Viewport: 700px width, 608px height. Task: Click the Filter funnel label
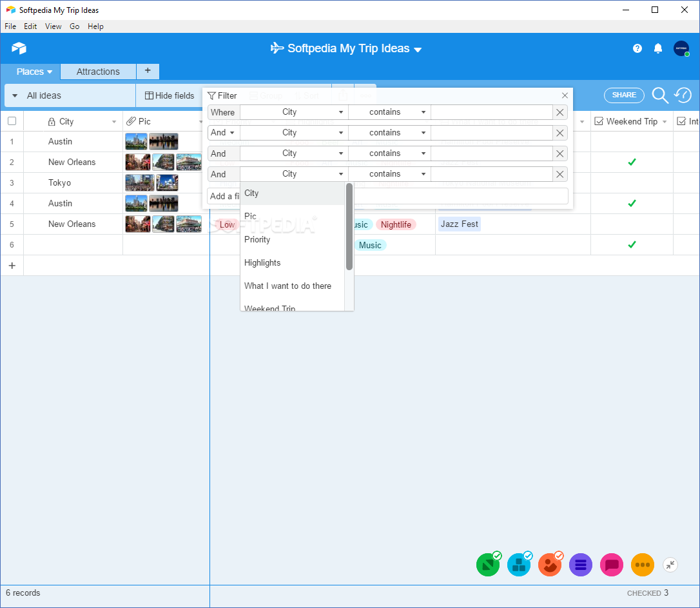[x=222, y=95]
